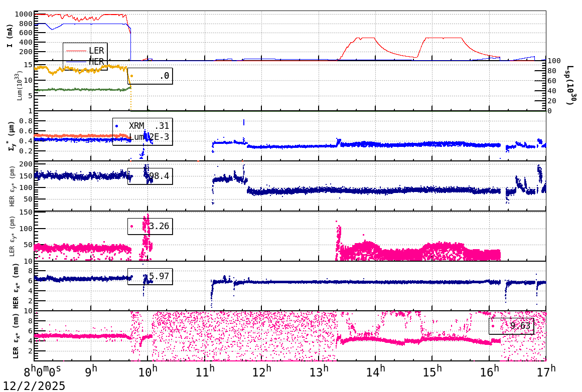Click the blue HER line sample in legend
Viewport: 582px width, 392px height.
pyautogui.click(x=76, y=62)
